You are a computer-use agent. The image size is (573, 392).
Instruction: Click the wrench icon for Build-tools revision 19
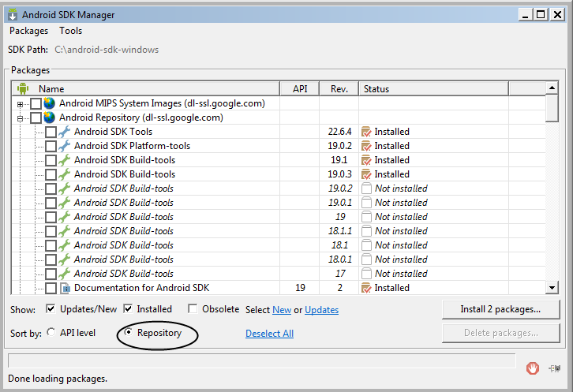[64, 217]
